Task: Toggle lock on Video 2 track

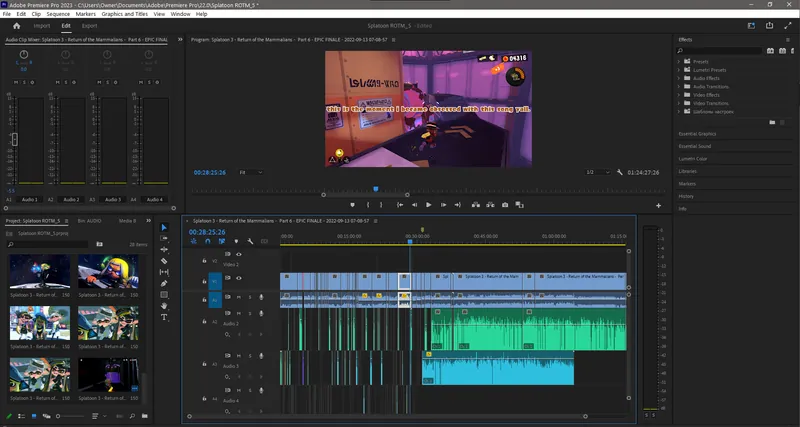Action: tap(204, 260)
